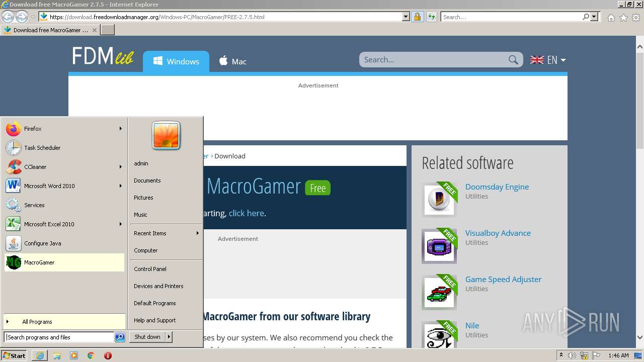Image resolution: width=644 pixels, height=362 pixels.
Task: Open All Programs list
Action: 64,322
